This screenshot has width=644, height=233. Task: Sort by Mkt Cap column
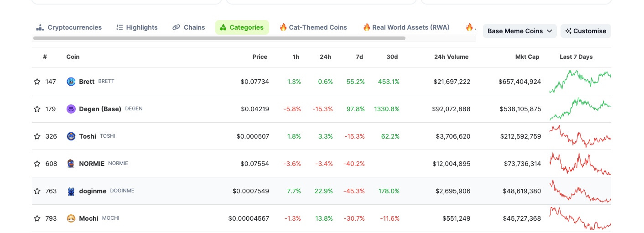(x=527, y=57)
